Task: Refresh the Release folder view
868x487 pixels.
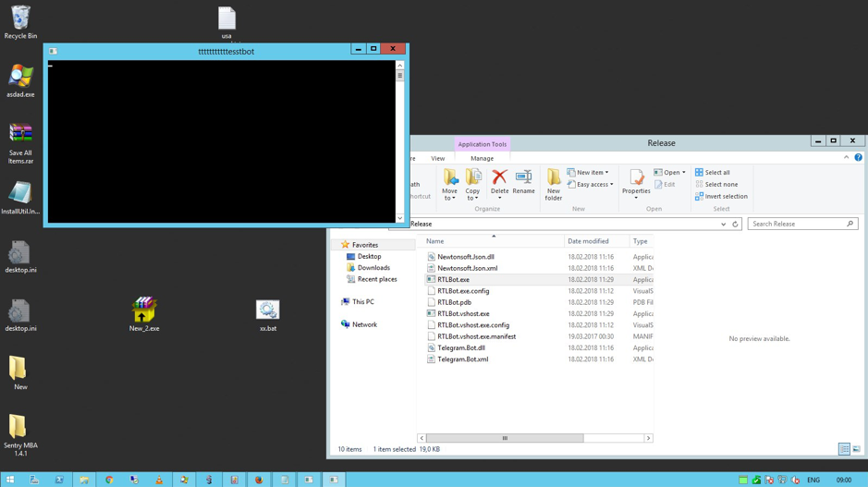Action: (735, 225)
